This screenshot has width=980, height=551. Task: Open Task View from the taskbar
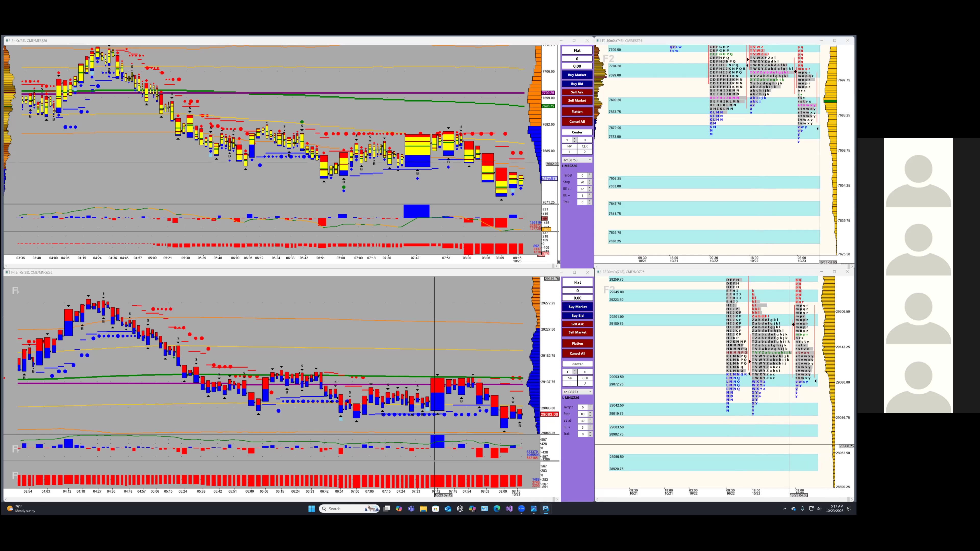[387, 508]
